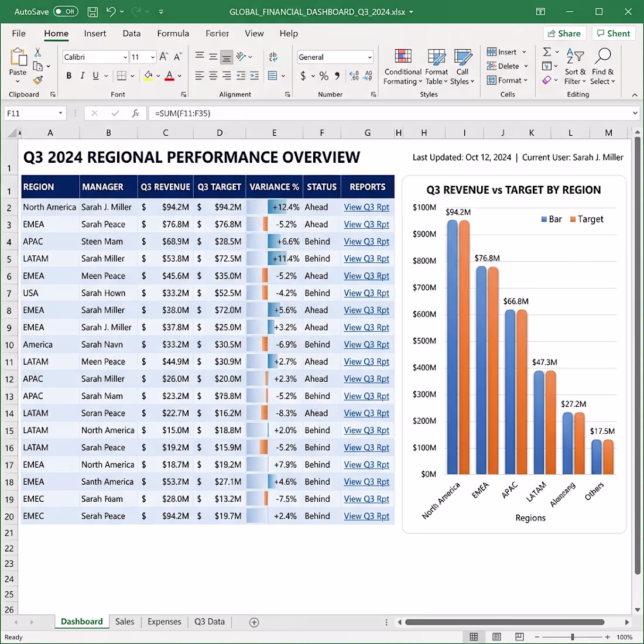Viewport: 644px width, 644px height.
Task: Expand the formula bar chevron
Action: [x=635, y=114]
